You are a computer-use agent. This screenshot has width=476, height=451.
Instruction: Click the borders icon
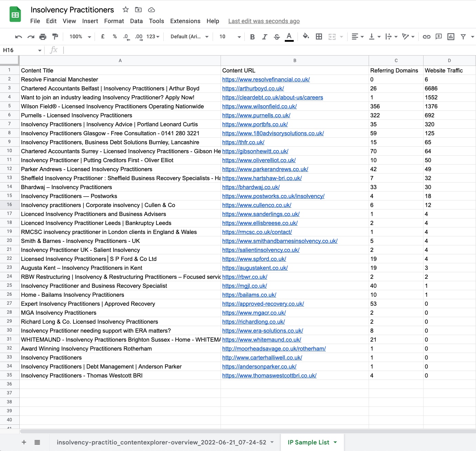click(x=319, y=37)
